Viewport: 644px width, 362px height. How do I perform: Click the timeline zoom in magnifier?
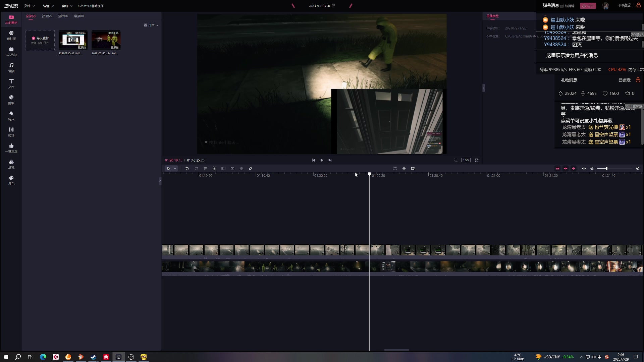pyautogui.click(x=638, y=169)
